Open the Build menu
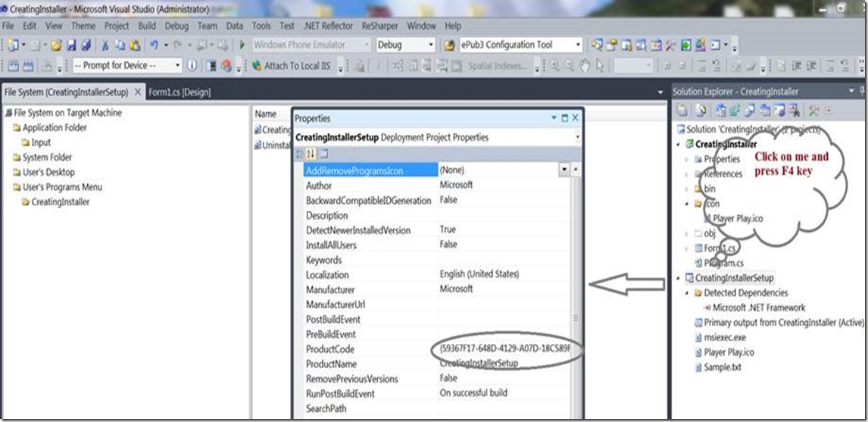Screen dimensions: 868x422 (x=147, y=26)
